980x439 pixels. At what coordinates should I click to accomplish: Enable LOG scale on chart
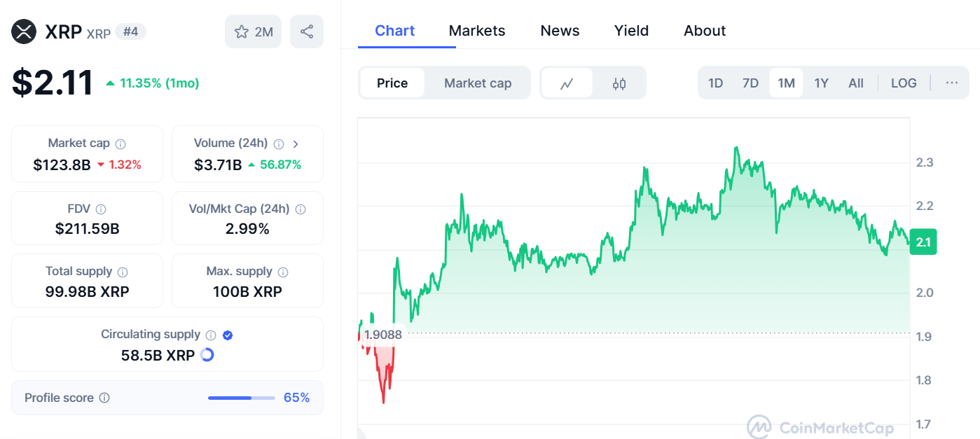[x=904, y=83]
